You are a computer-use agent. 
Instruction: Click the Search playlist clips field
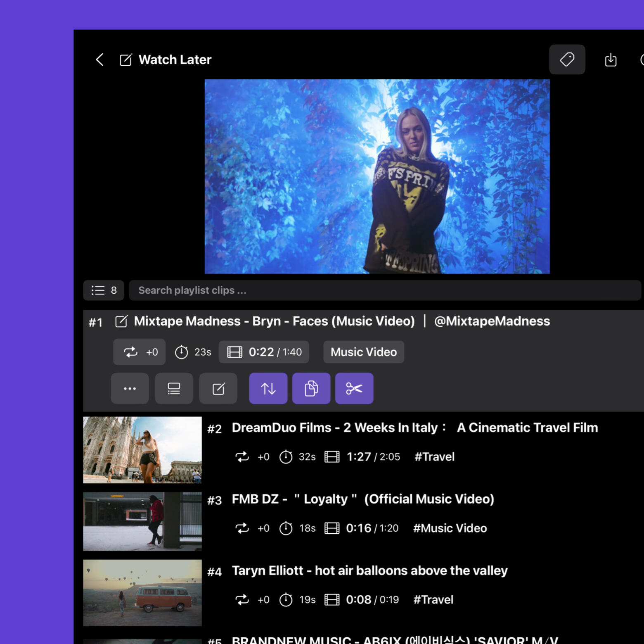coord(384,290)
